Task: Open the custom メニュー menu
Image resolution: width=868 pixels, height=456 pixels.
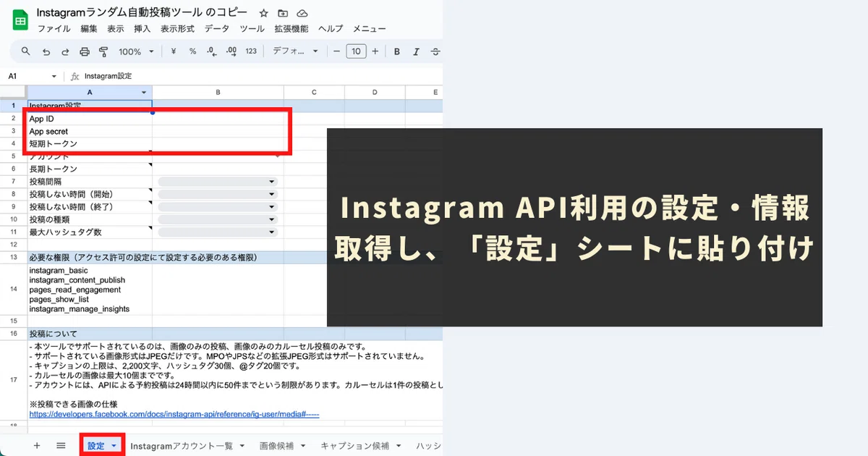Action: 369,29
